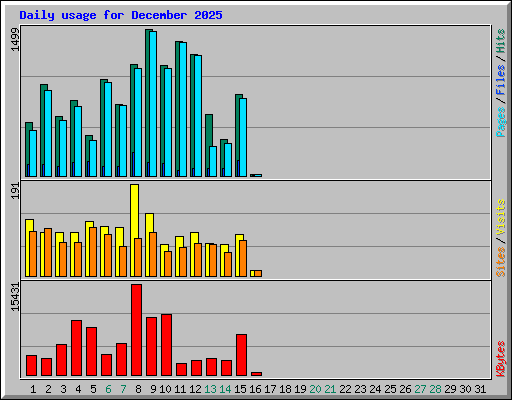This screenshot has width=512, height=400.
Task: Select day 1 on the x-axis
Action: 33,389
